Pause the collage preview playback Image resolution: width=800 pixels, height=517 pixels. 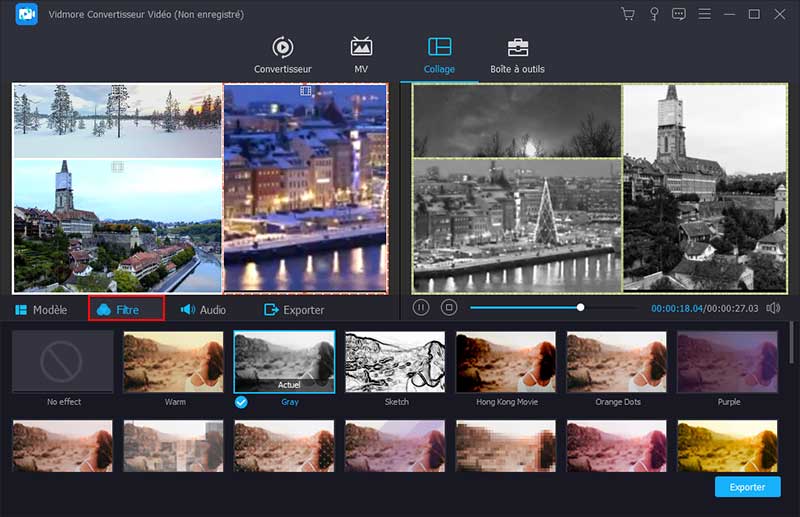click(x=422, y=308)
